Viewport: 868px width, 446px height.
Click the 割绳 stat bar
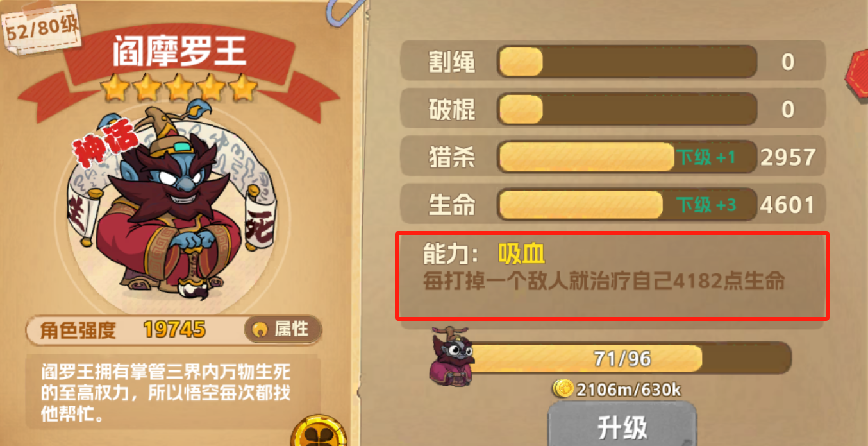[x=627, y=62]
